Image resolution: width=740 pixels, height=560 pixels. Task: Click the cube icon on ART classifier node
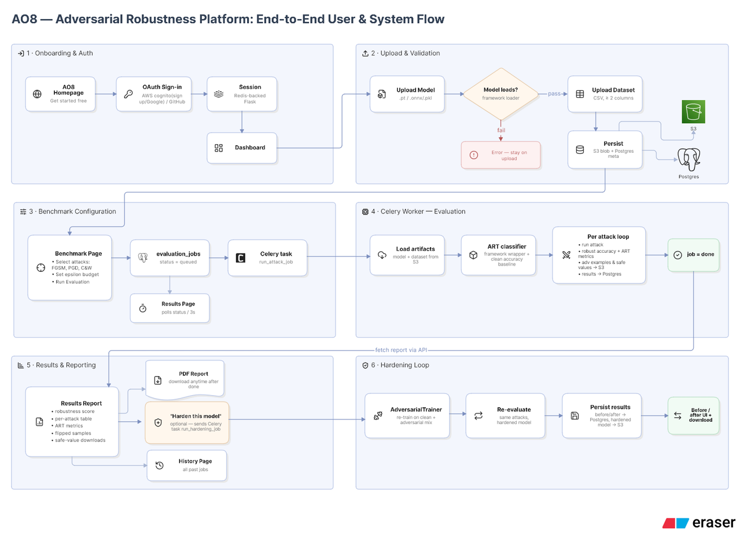pyautogui.click(x=473, y=255)
